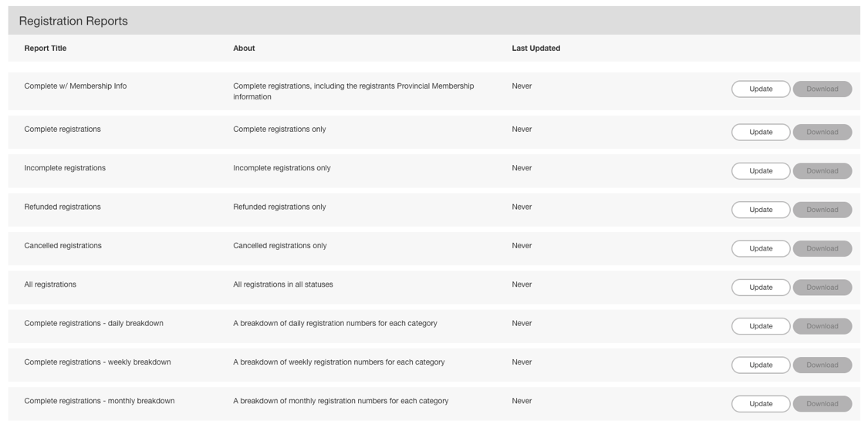Download the Cancelled registrations report
The width and height of the screenshot is (868, 424).
(822, 249)
